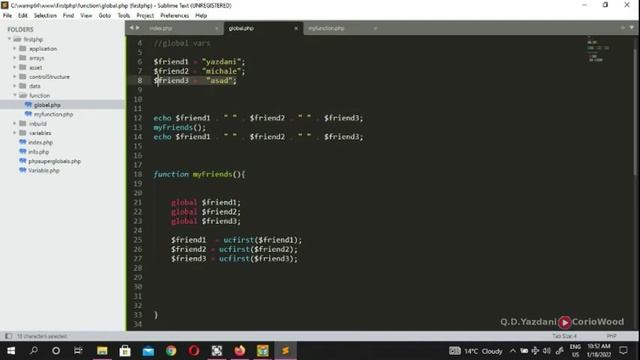Expand the asset folder
The width and height of the screenshot is (640, 360).
(x=15, y=67)
